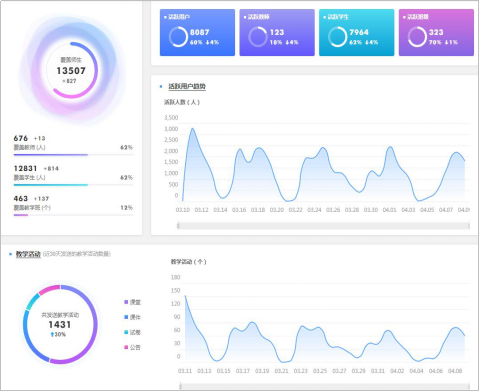
Task: Click the 7964 active students ring icon
Action: [337, 37]
